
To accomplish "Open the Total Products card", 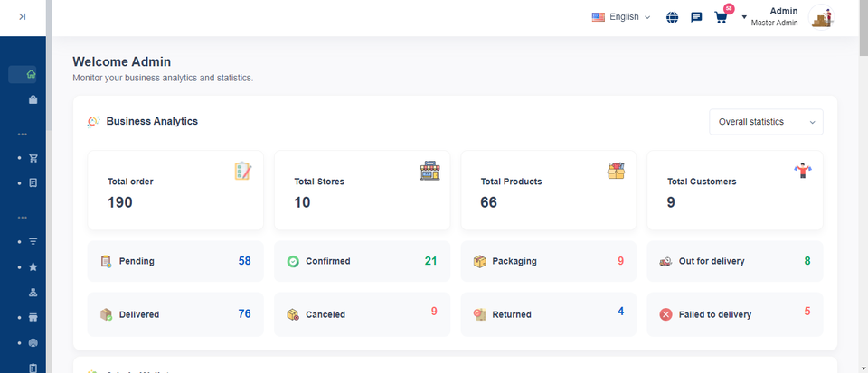I will click(x=549, y=190).
